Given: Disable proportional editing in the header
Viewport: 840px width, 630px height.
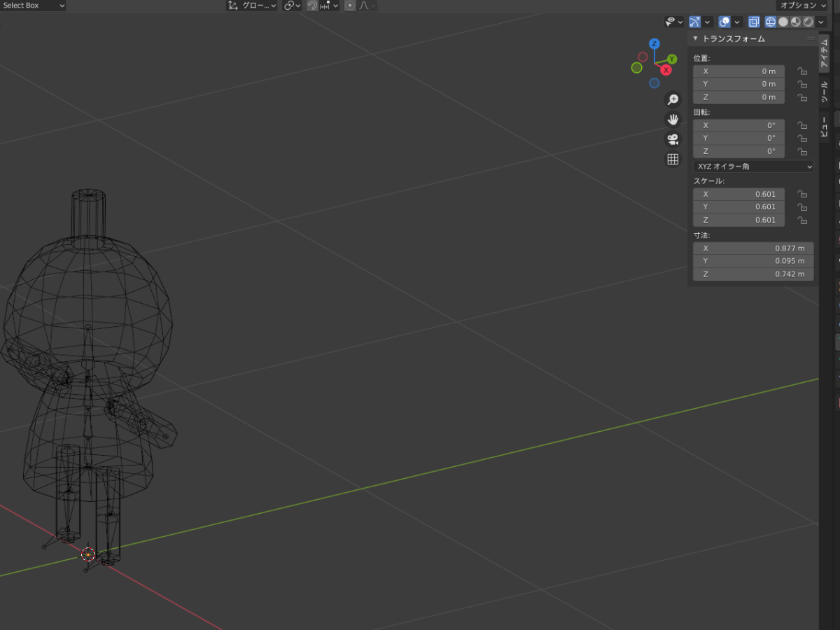Looking at the screenshot, I should (x=349, y=6).
